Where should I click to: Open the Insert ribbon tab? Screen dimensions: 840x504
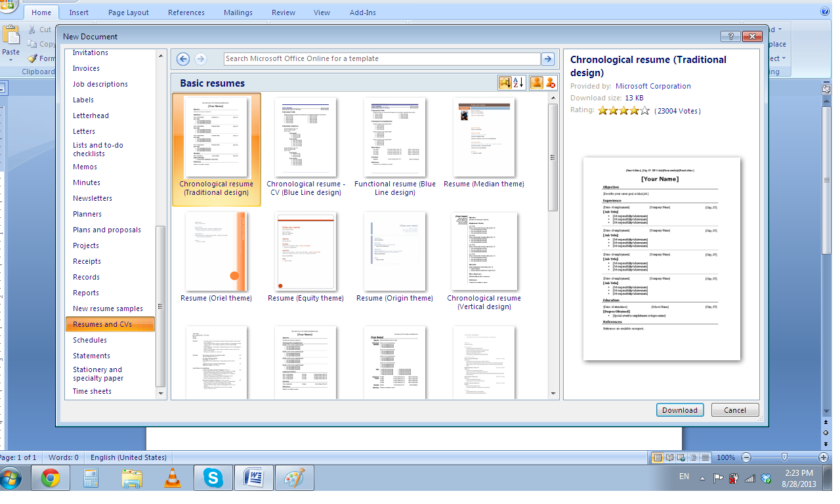click(x=79, y=12)
